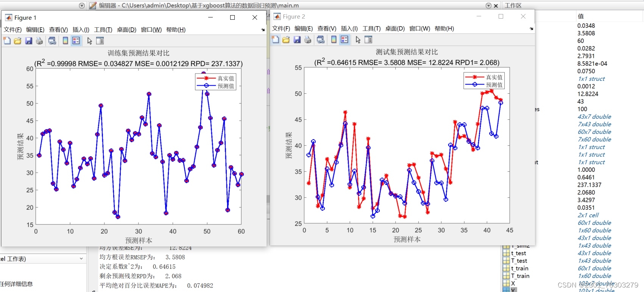
Task: Click the legend box in Figure 2 plot
Action: (484, 81)
